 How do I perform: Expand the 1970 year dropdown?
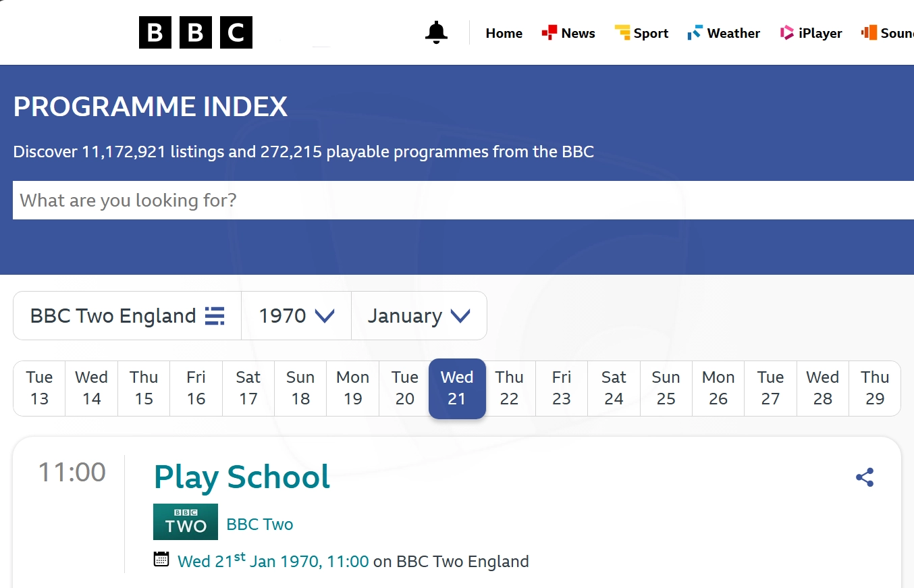coord(296,316)
